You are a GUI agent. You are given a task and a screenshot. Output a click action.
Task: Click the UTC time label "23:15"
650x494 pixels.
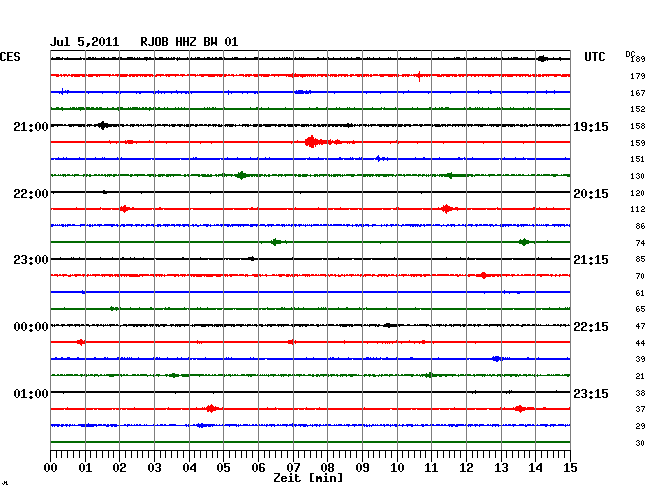pyautogui.click(x=591, y=393)
